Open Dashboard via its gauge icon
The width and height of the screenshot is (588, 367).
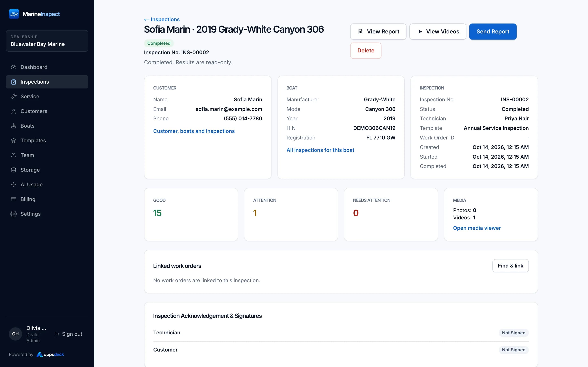[14, 67]
